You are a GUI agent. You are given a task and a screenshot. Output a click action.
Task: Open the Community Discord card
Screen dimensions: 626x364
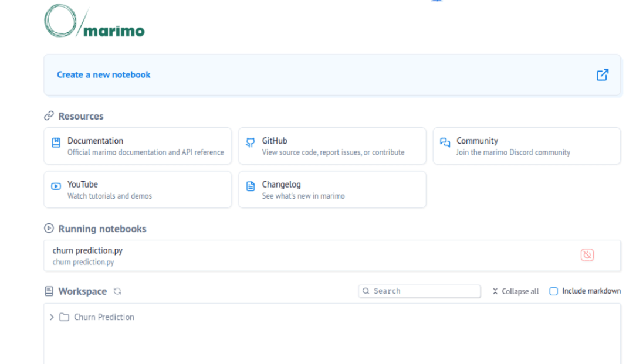[527, 146]
